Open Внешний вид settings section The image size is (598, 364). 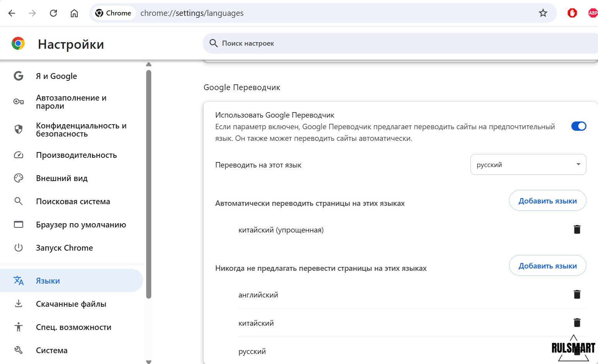[72, 178]
